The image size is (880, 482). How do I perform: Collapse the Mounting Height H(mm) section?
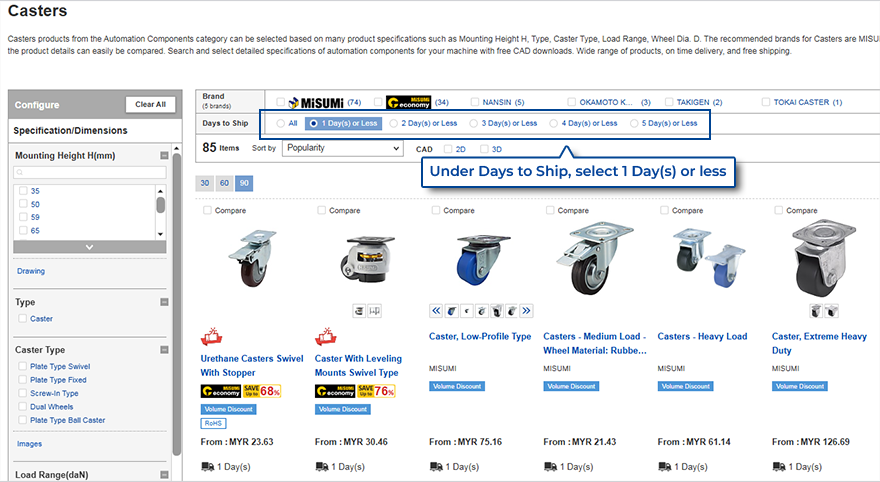pos(164,155)
